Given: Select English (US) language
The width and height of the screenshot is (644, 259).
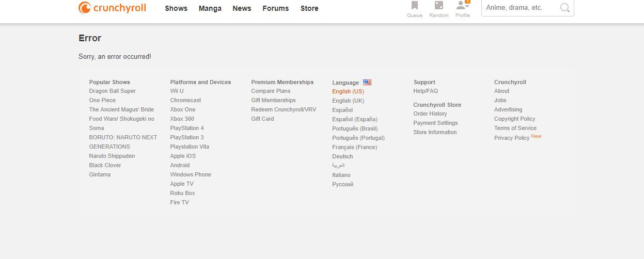Looking at the screenshot, I should pyautogui.click(x=348, y=91).
